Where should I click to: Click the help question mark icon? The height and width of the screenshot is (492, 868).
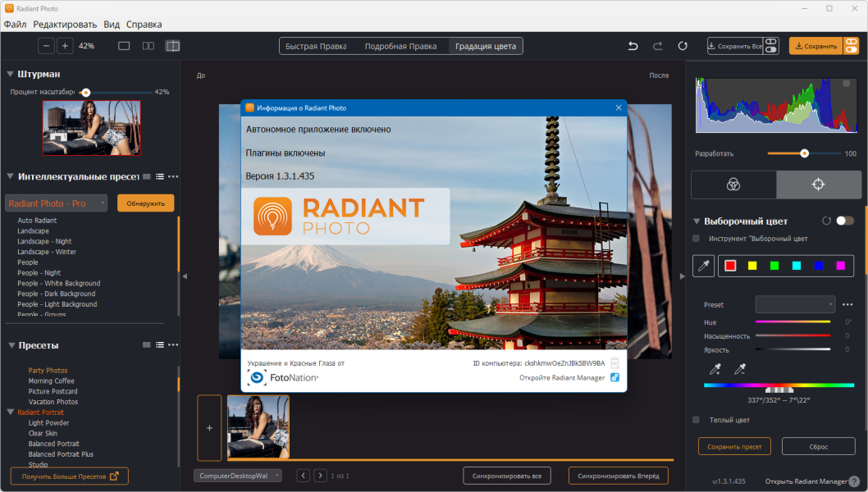855,481
